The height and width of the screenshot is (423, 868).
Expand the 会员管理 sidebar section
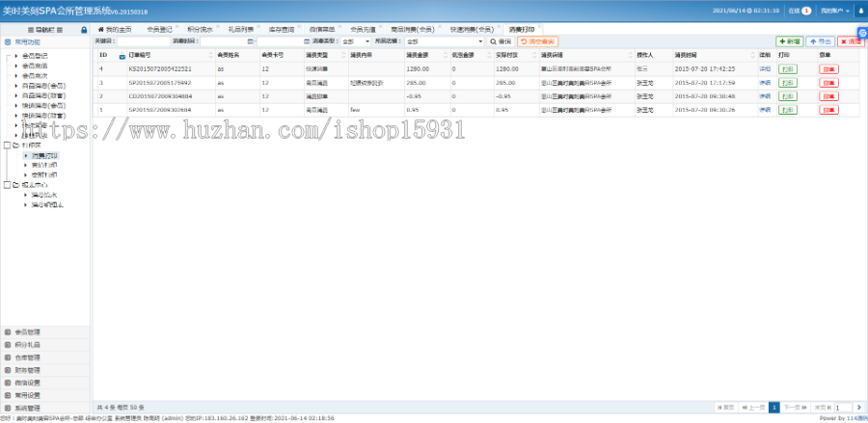point(44,332)
